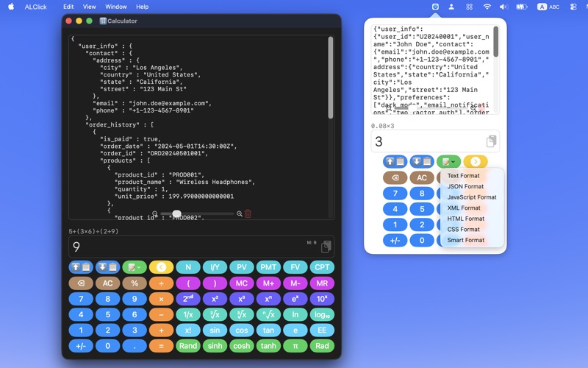588x368 pixels.
Task: Click the dark Calculator JSON text area scrollbar
Action: click(x=330, y=78)
